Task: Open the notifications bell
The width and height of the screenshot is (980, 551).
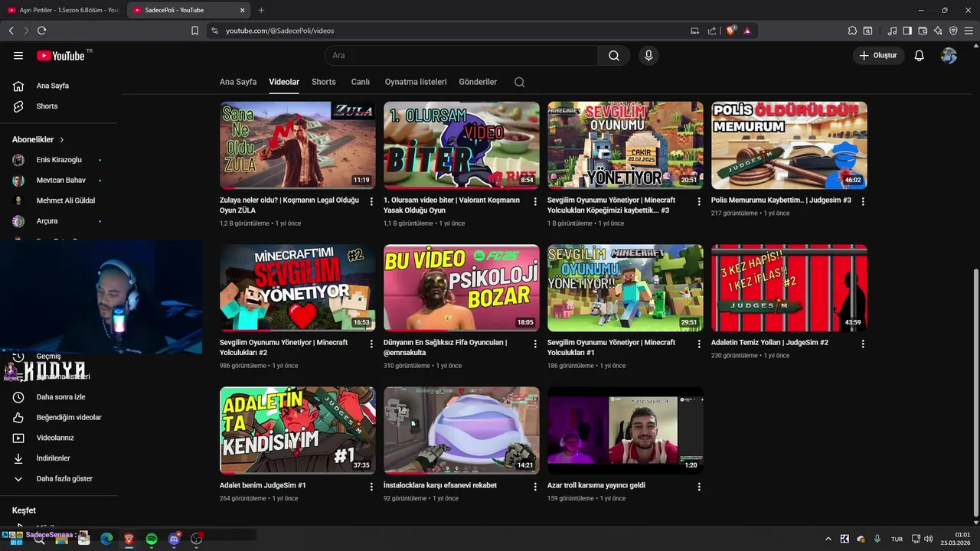Action: point(920,55)
